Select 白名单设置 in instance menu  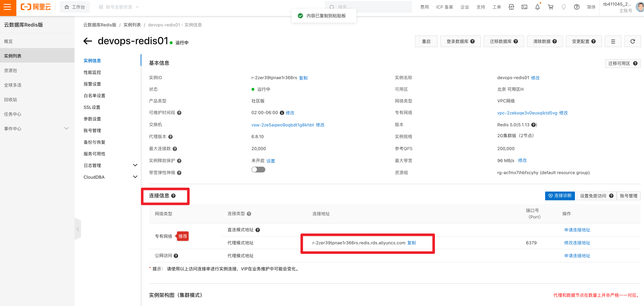click(x=94, y=96)
